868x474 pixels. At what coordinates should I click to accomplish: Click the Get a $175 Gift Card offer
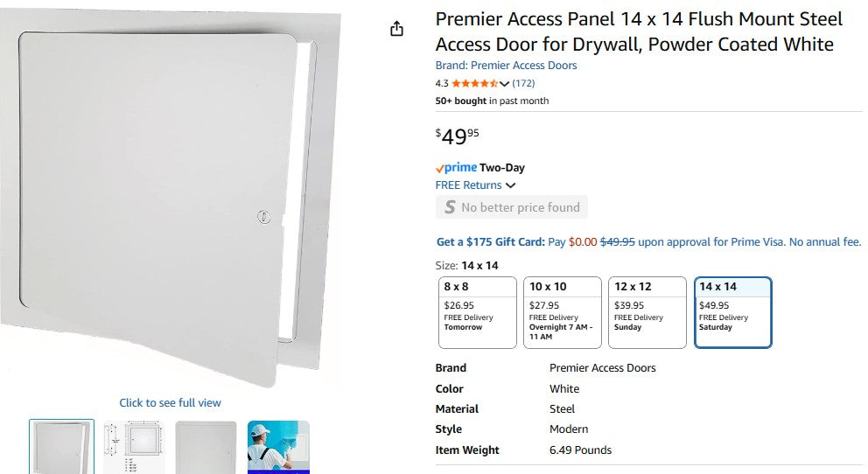pos(490,242)
